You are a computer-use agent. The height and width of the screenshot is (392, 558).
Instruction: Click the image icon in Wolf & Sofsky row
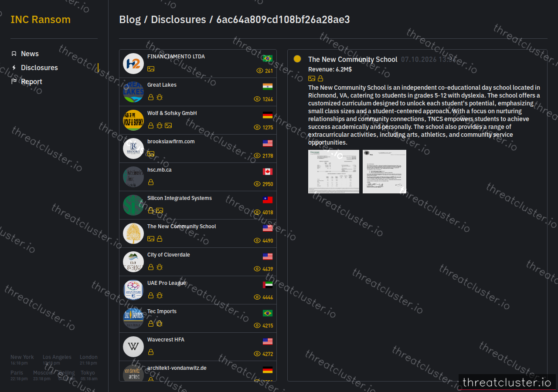168,125
